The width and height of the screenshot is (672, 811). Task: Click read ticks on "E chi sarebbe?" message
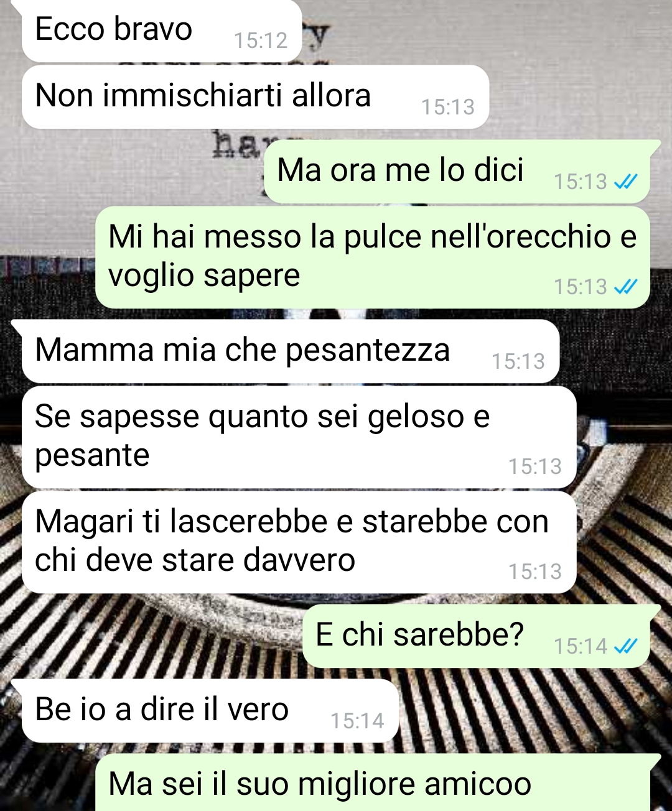(x=625, y=647)
